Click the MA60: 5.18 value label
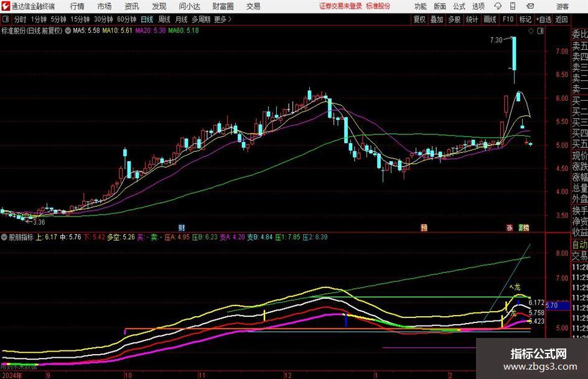 [x=184, y=30]
